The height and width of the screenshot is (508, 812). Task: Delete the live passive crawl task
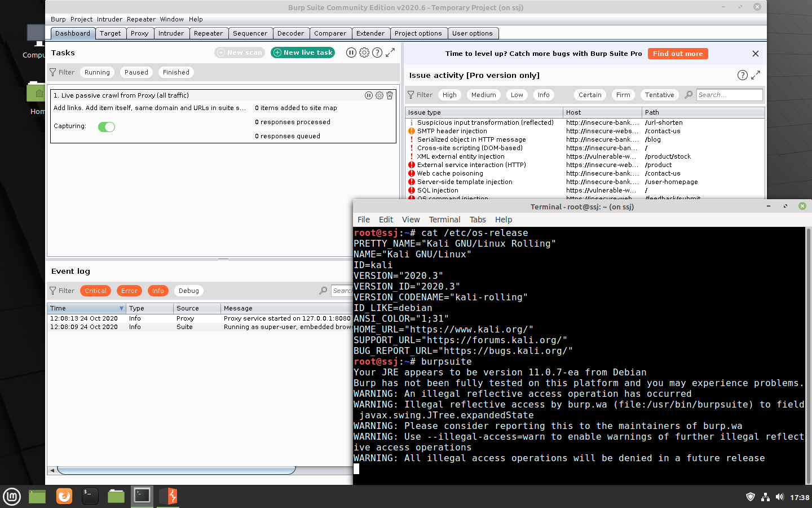pos(389,95)
